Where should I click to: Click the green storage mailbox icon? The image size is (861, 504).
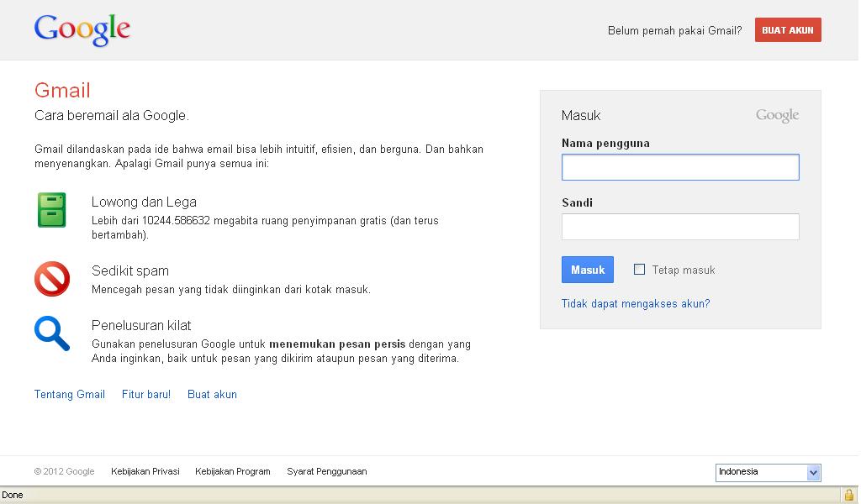tap(52, 211)
